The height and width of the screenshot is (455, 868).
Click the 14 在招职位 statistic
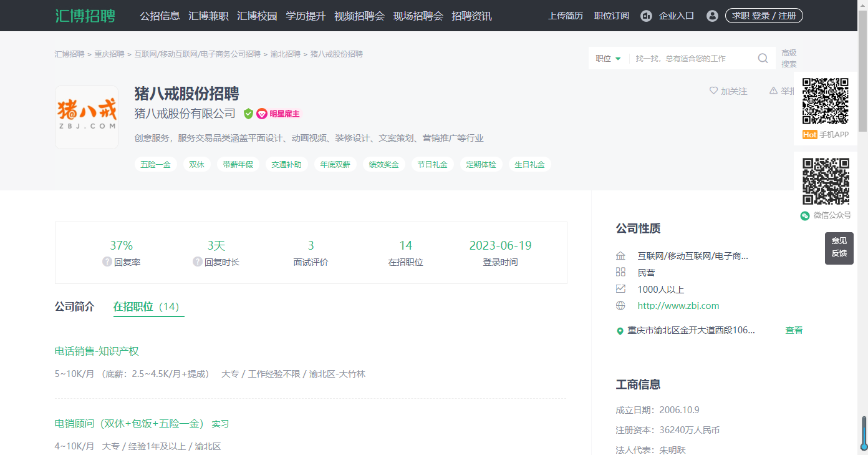tap(406, 253)
